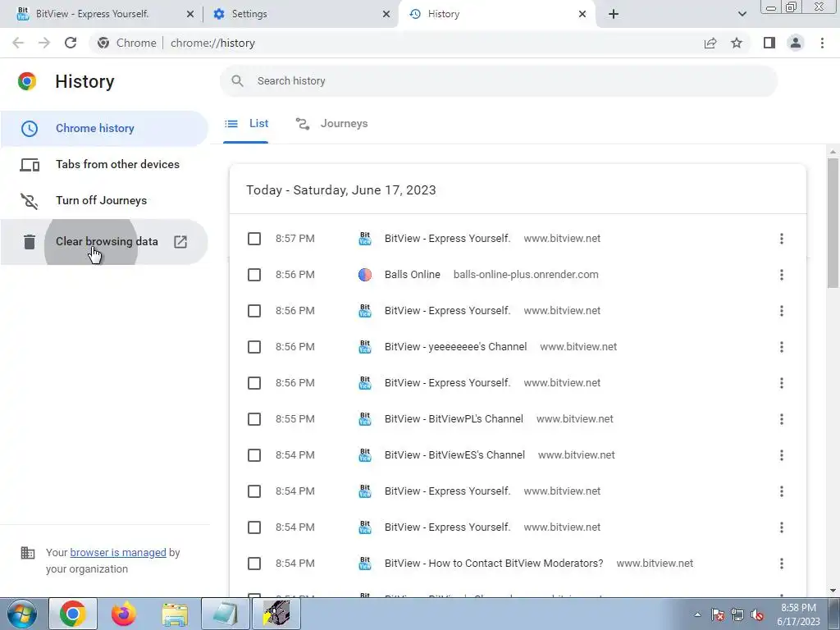Image resolution: width=840 pixels, height=630 pixels.
Task: Open the Balls Online history link
Action: pyautogui.click(x=412, y=275)
